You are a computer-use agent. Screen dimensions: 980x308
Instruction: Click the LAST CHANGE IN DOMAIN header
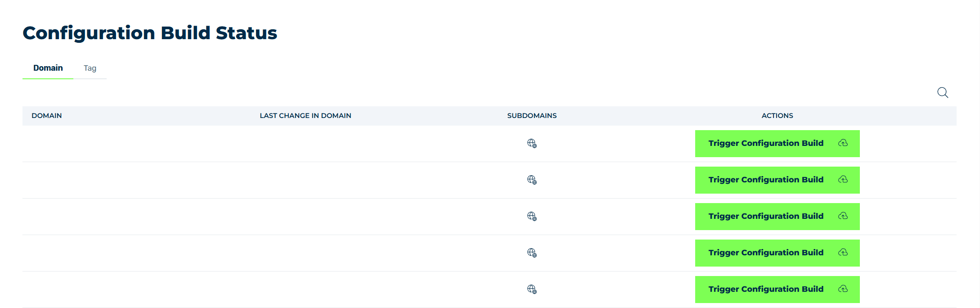[306, 116]
